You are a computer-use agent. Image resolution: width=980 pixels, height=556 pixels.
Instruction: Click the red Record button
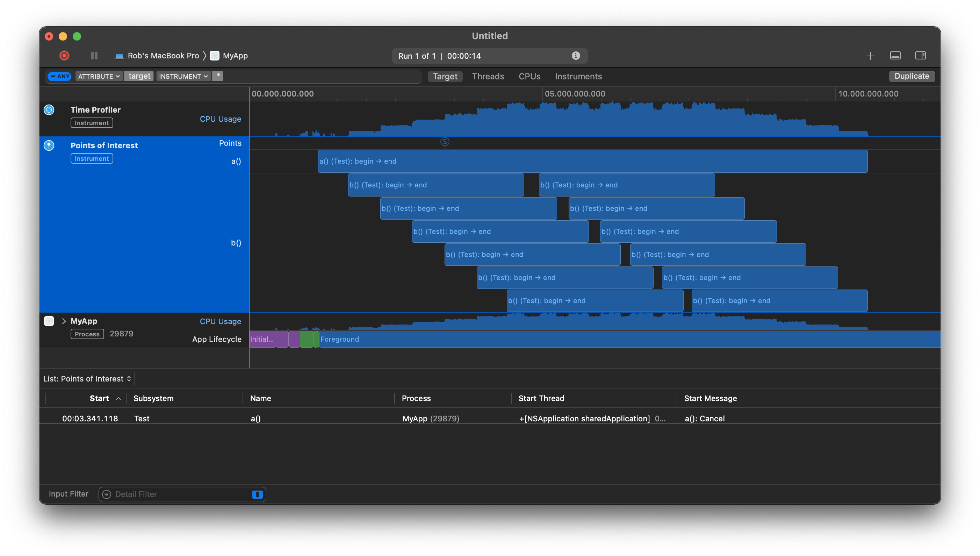coord(64,56)
